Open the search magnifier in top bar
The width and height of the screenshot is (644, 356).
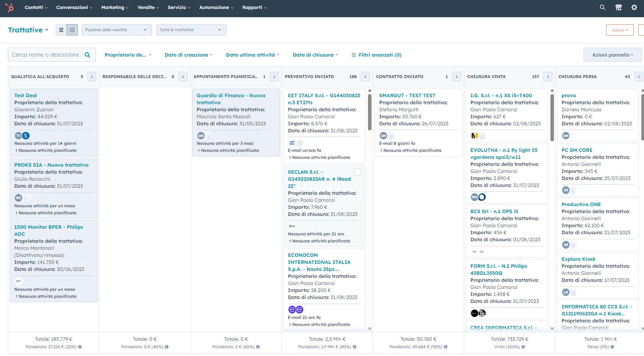(x=602, y=7)
